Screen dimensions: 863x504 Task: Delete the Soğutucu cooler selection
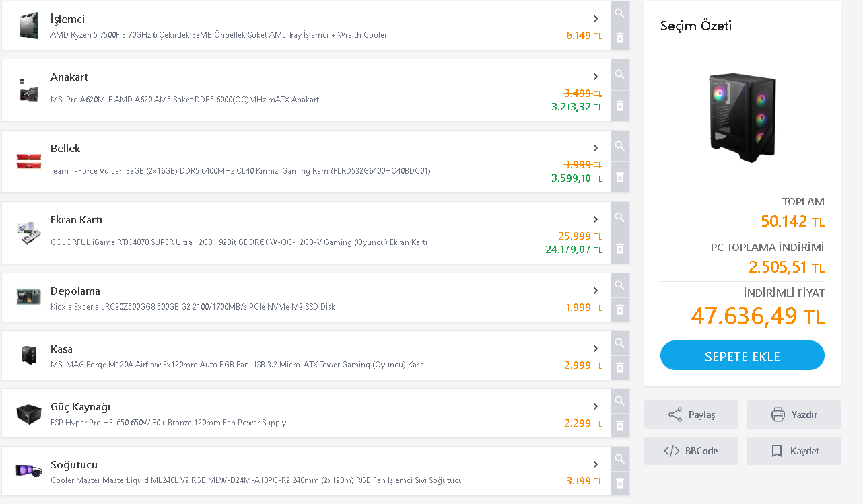(x=620, y=484)
